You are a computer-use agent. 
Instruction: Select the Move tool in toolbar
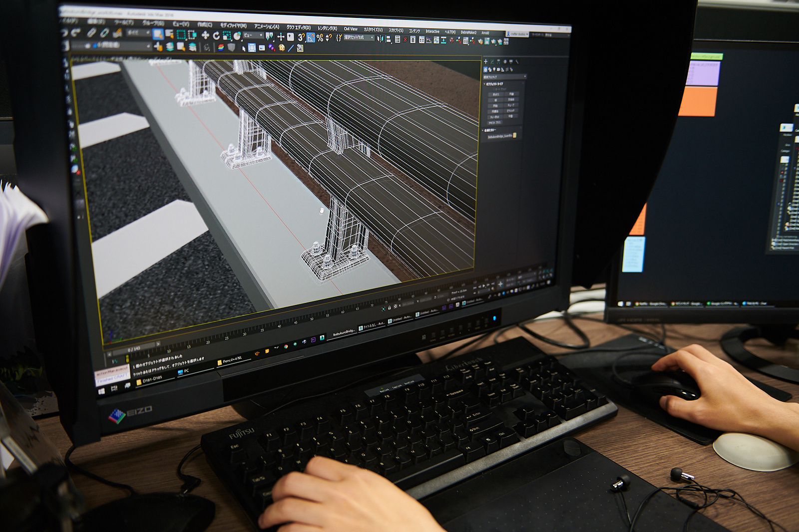coord(205,35)
